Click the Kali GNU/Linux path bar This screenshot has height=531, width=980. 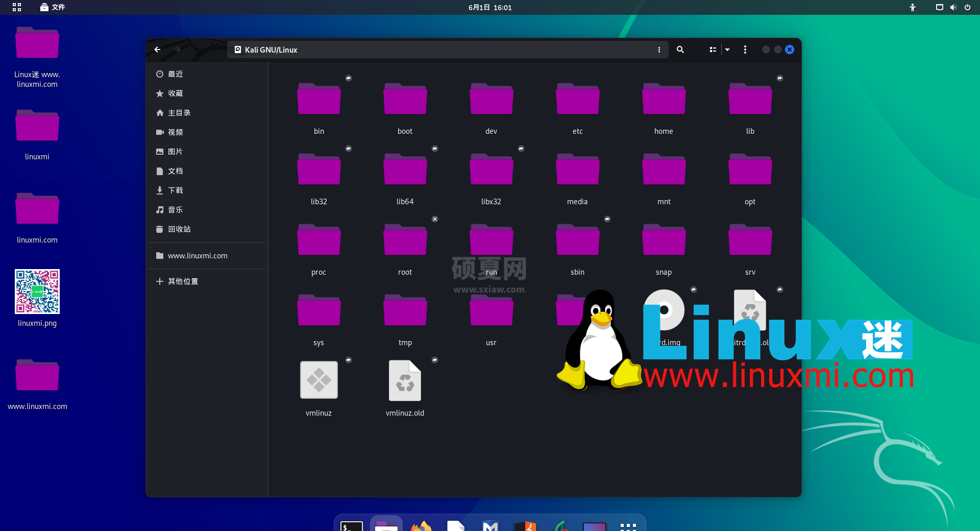pyautogui.click(x=448, y=50)
